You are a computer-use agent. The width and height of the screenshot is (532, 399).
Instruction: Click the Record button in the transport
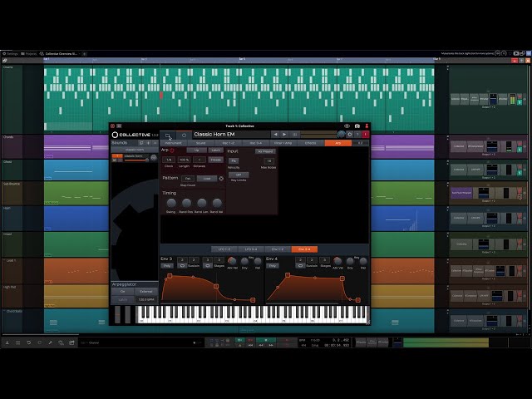tap(286, 340)
